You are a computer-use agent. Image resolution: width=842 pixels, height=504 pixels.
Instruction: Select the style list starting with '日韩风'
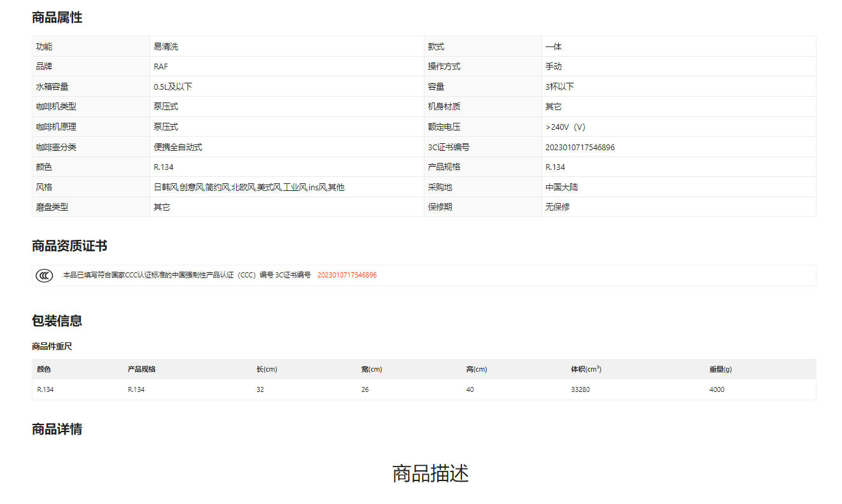pyautogui.click(x=249, y=187)
